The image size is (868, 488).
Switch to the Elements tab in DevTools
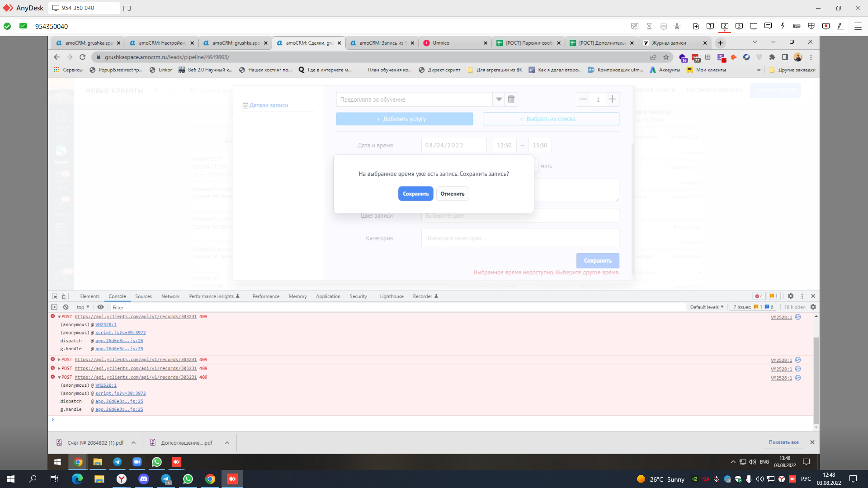90,296
